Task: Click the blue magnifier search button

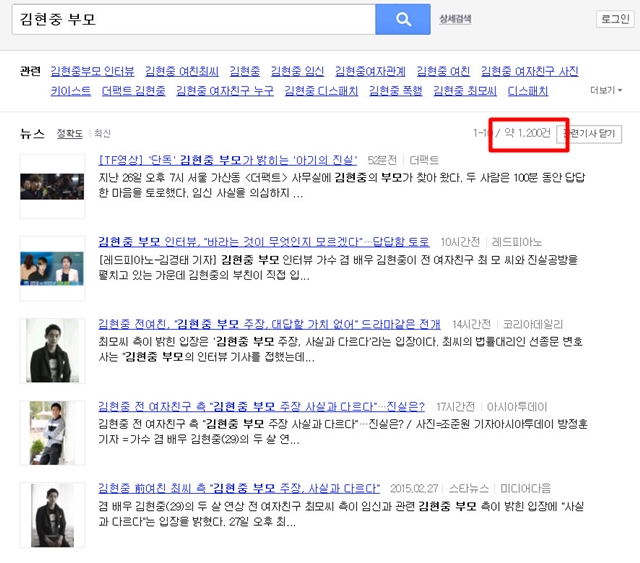Action: 402,19
